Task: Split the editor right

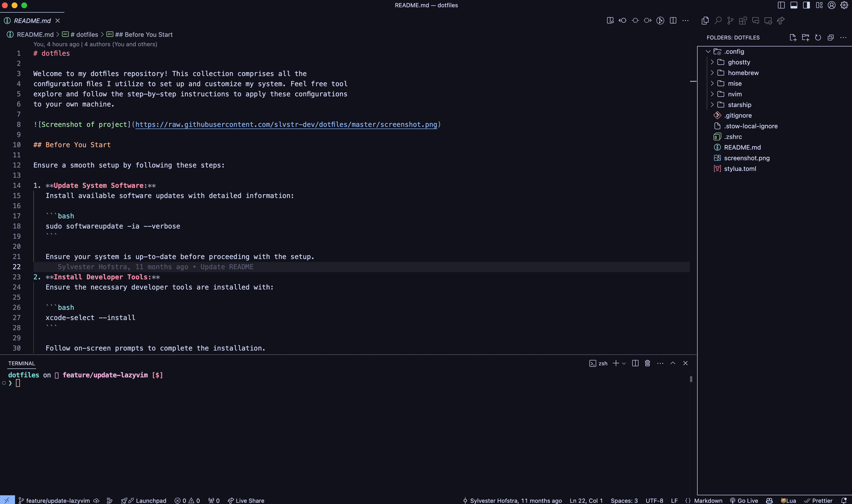Action: [673, 21]
